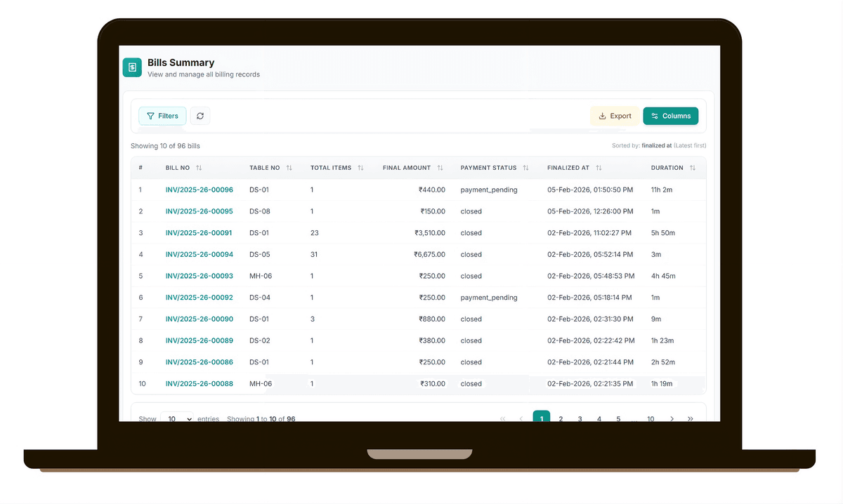Jump to last page with double arrow

pyautogui.click(x=691, y=418)
